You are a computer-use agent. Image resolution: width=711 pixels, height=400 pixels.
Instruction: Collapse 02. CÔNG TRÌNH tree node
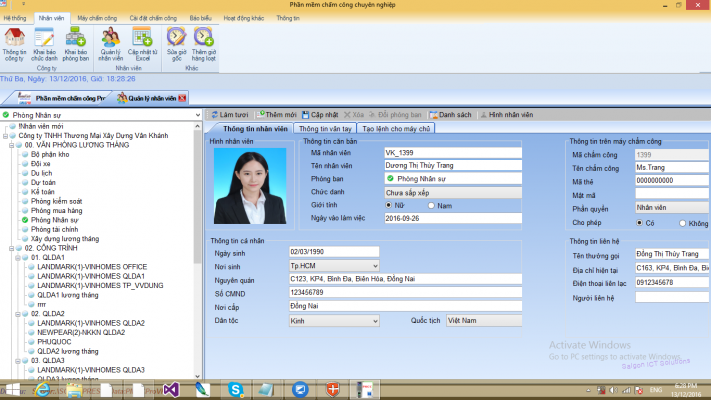click(11, 248)
